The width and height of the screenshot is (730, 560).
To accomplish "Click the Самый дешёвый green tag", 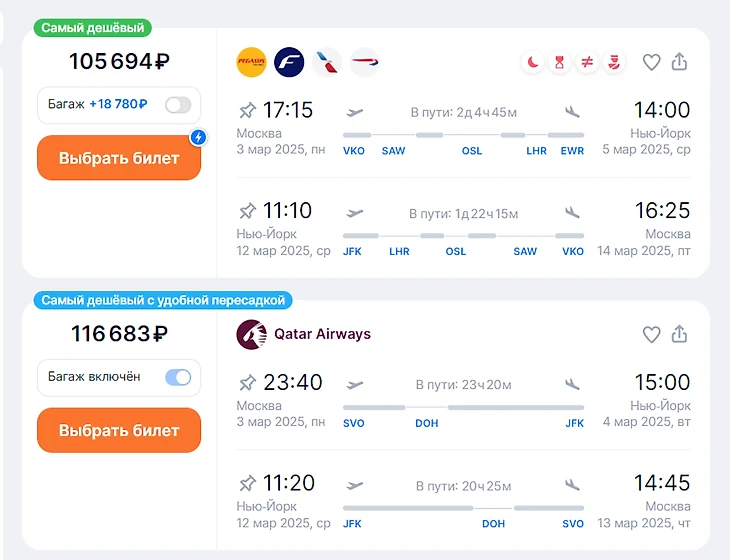I will (93, 28).
